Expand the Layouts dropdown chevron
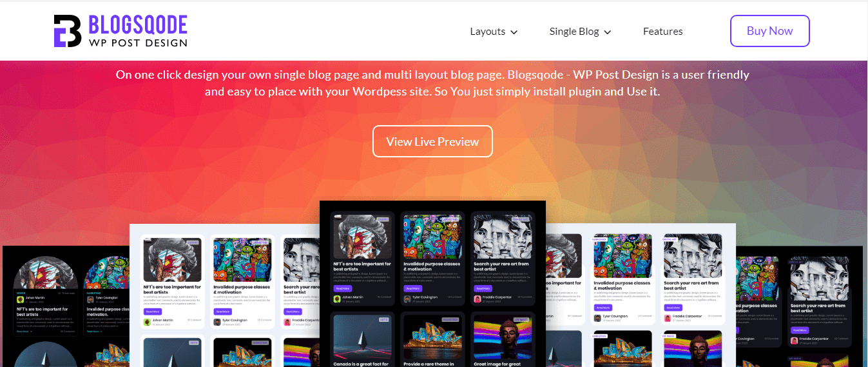868x367 pixels. (x=514, y=32)
